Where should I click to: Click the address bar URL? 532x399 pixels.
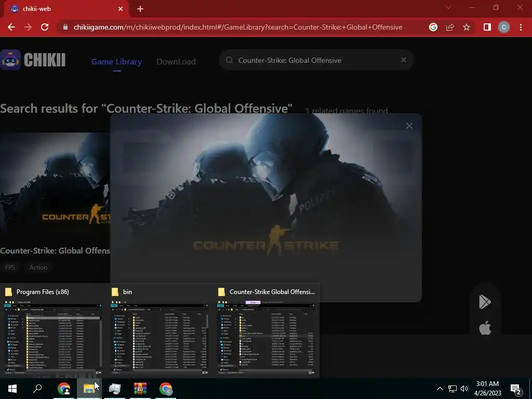(238, 27)
